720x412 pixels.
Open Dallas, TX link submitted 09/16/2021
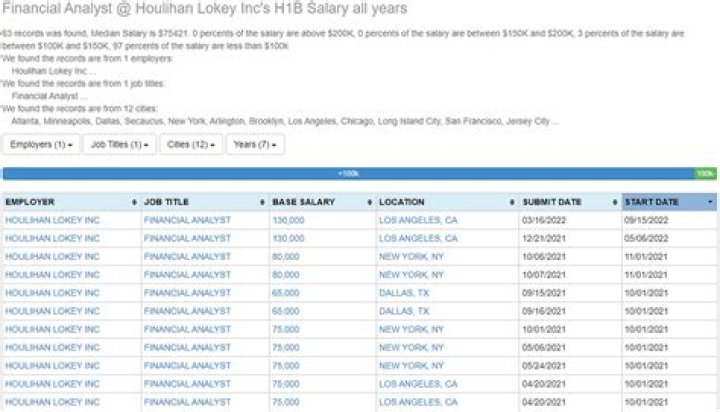click(x=404, y=311)
